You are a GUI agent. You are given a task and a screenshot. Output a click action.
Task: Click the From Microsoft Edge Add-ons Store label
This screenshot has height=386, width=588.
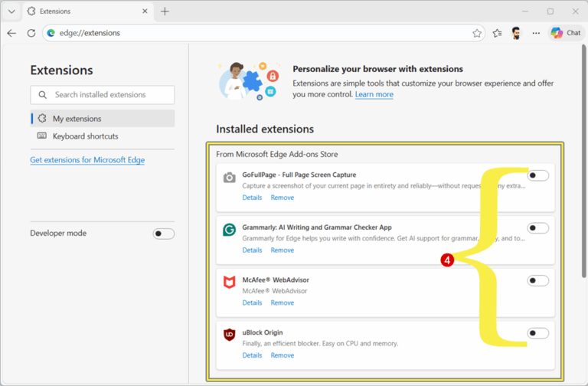(x=276, y=154)
